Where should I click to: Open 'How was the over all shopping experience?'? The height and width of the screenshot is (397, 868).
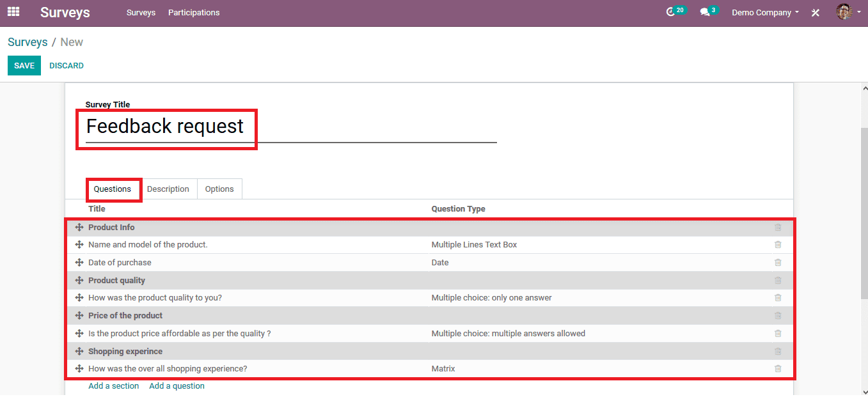coord(168,369)
